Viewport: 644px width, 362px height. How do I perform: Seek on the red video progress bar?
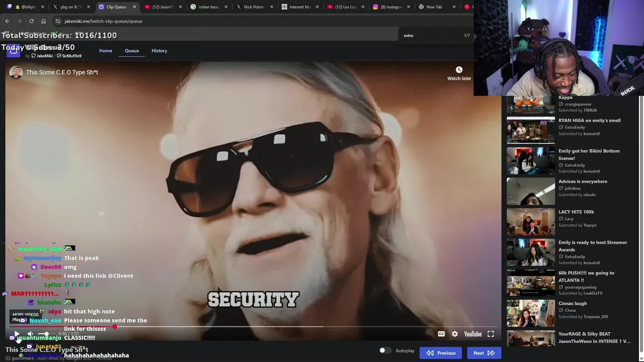coord(253,327)
